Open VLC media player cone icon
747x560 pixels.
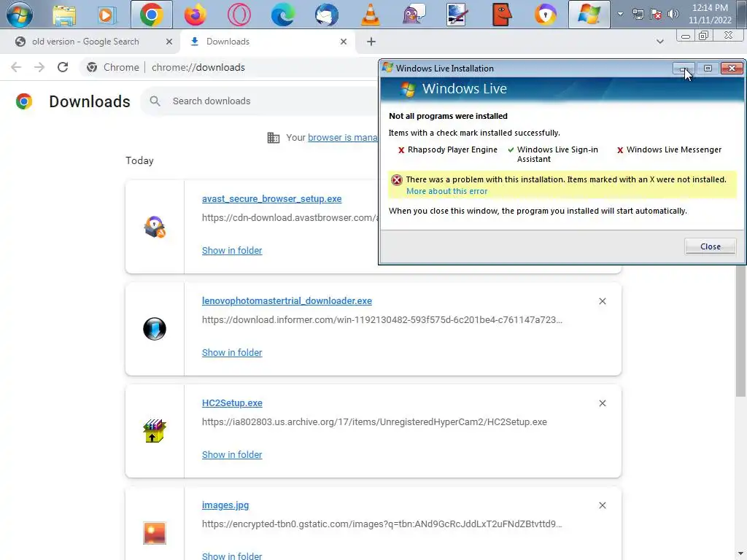(370, 15)
